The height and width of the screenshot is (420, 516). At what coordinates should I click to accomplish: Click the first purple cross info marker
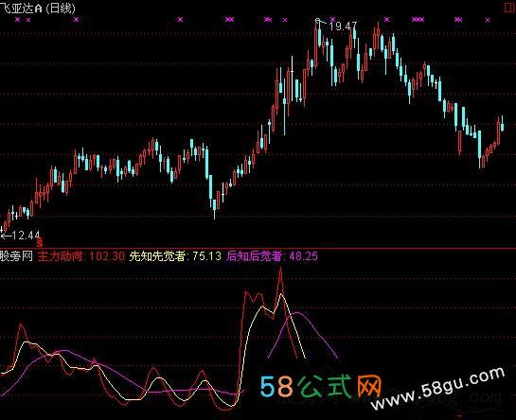18,20
